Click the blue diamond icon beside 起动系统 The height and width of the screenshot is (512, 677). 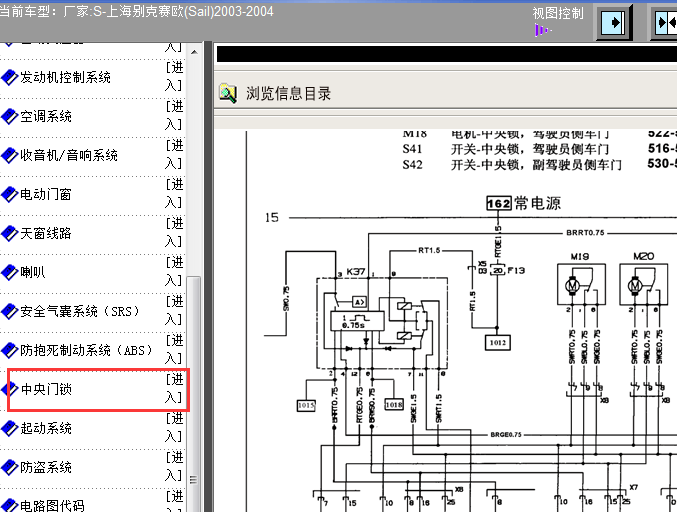[10, 428]
